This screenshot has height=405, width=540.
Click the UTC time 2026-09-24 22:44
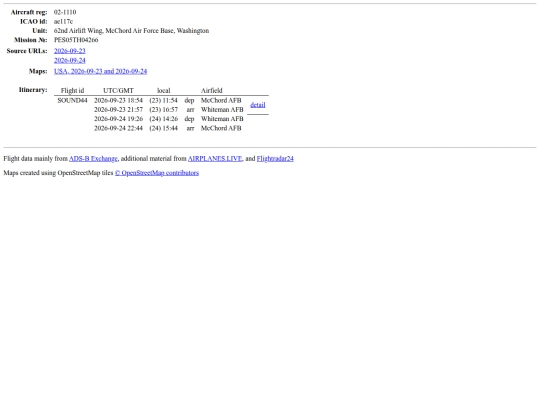point(118,128)
